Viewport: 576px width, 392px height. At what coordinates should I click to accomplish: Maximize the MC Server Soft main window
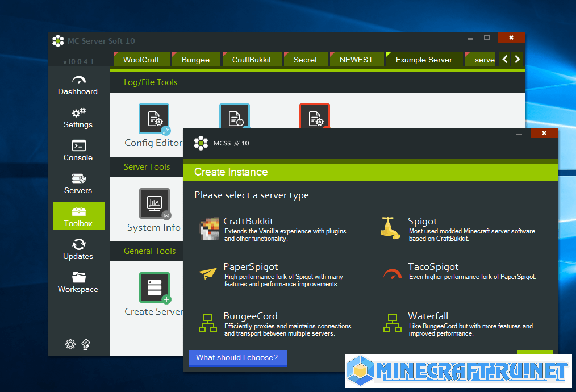click(x=487, y=37)
